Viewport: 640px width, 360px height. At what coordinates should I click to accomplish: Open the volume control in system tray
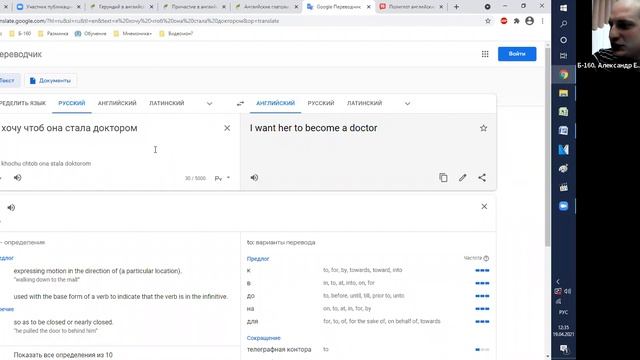pos(568,291)
